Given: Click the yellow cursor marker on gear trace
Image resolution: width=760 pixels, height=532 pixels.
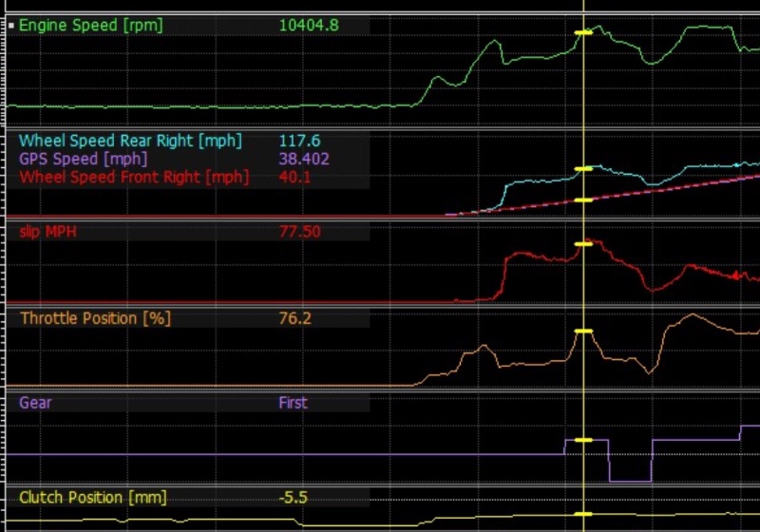Looking at the screenshot, I should click(583, 441).
